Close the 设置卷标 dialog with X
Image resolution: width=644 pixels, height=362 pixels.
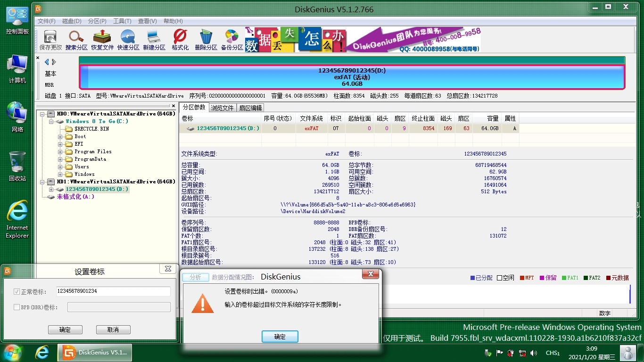tap(167, 269)
